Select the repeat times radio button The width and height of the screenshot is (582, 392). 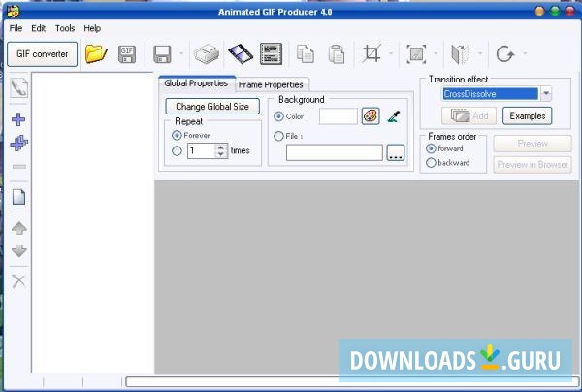178,150
